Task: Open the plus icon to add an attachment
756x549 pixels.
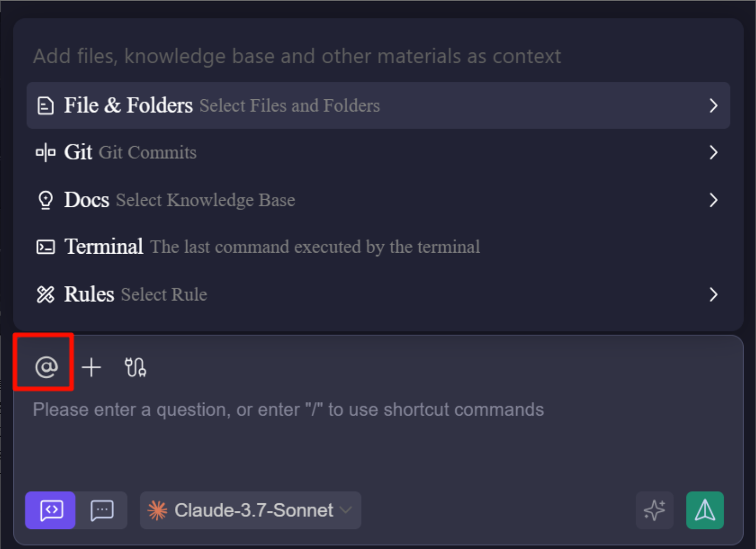Action: coord(91,366)
